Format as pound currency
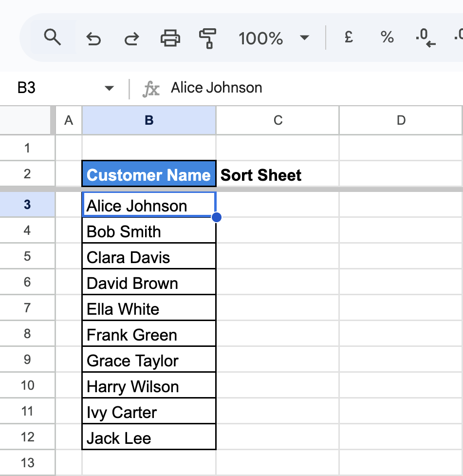This screenshot has width=463, height=476. coord(349,38)
